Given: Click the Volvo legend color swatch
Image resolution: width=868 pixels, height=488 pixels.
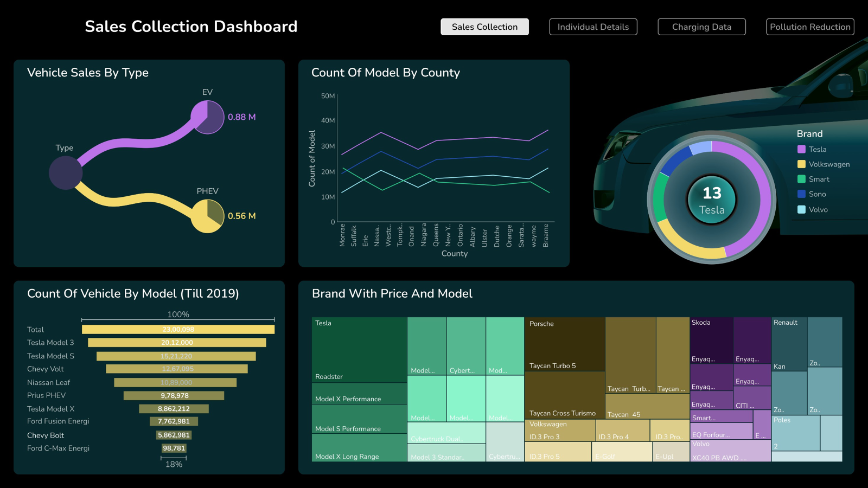Looking at the screenshot, I should [801, 209].
